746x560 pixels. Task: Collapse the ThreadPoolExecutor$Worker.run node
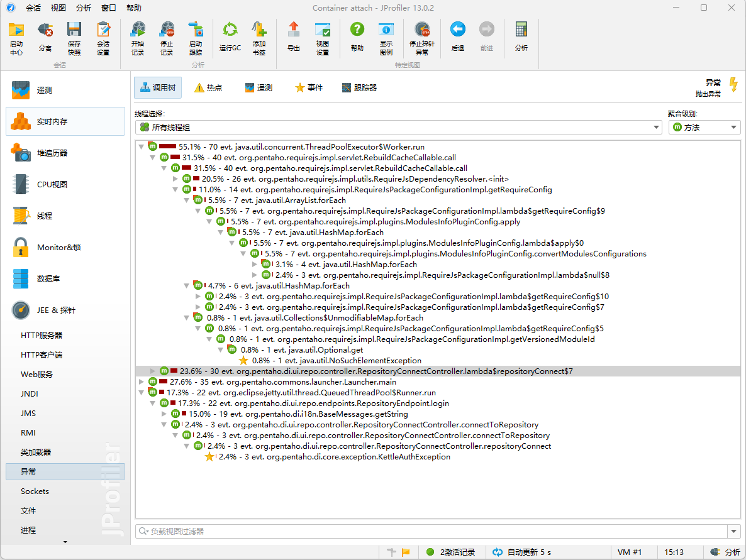pos(142,146)
